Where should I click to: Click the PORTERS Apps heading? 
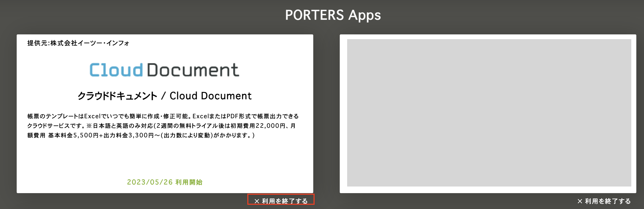coord(333,15)
